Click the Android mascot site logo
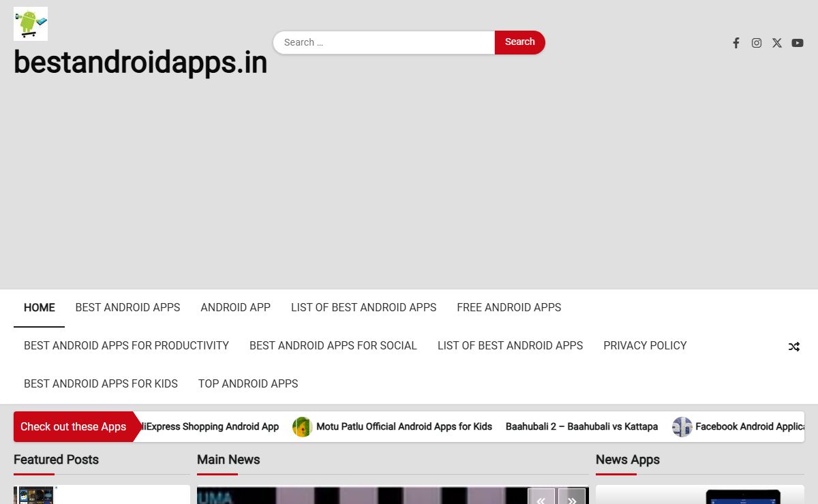 [31, 24]
